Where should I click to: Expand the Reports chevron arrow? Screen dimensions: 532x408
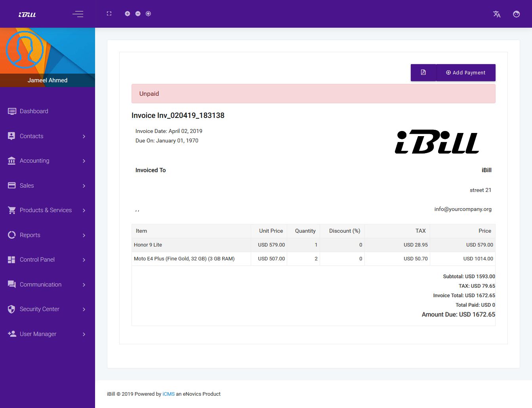click(x=84, y=235)
